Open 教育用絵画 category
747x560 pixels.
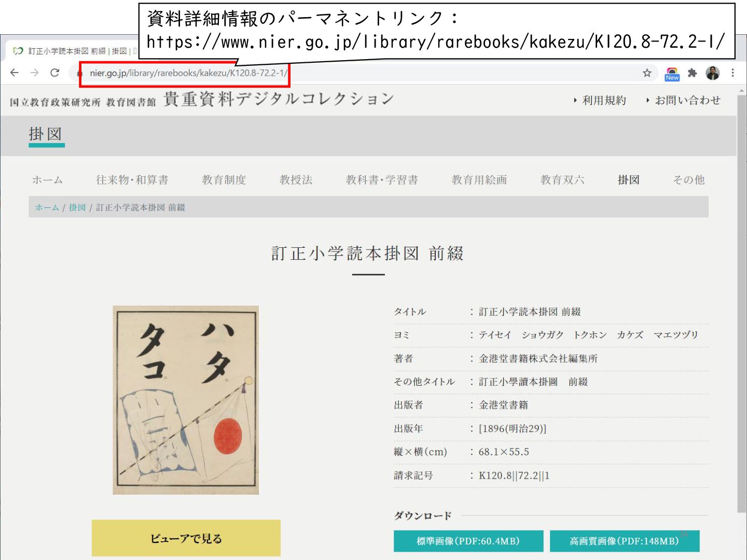pyautogui.click(x=479, y=180)
